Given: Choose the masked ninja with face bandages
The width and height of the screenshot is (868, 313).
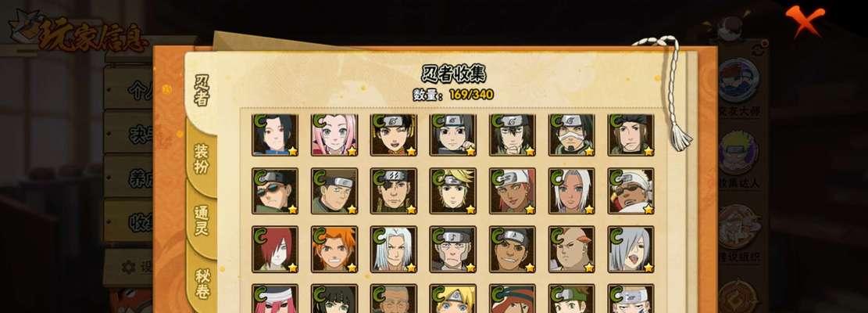Looking at the screenshot, I should (571, 135).
